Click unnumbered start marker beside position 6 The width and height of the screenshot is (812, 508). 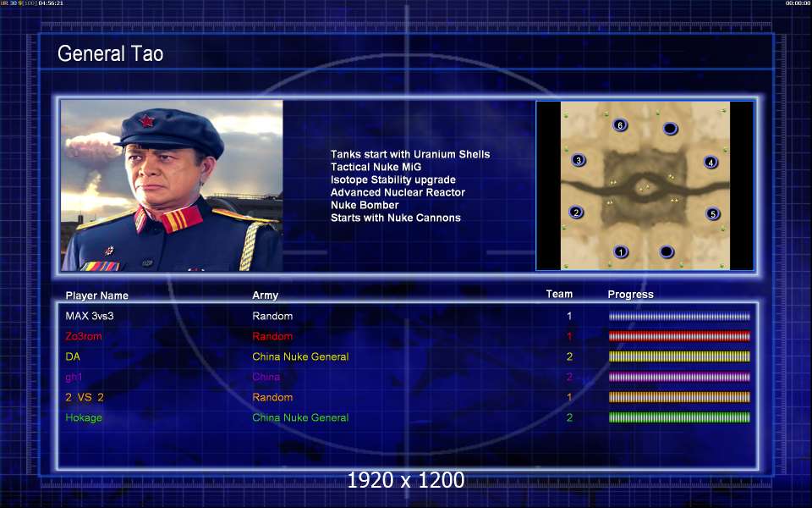(x=670, y=128)
